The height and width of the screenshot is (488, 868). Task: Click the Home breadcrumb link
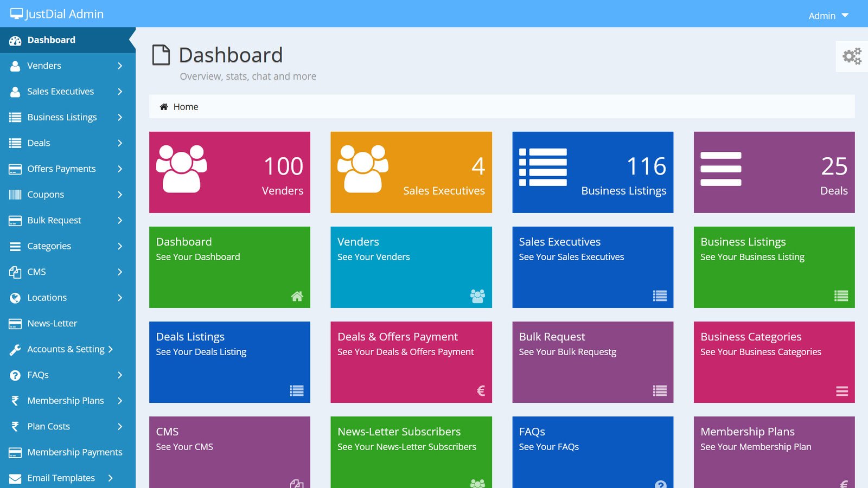pos(186,107)
